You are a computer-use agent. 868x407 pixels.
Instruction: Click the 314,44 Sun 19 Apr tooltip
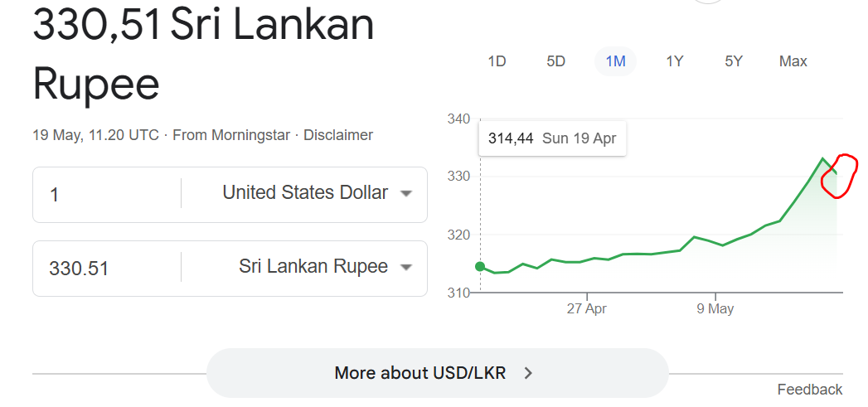pyautogui.click(x=552, y=138)
